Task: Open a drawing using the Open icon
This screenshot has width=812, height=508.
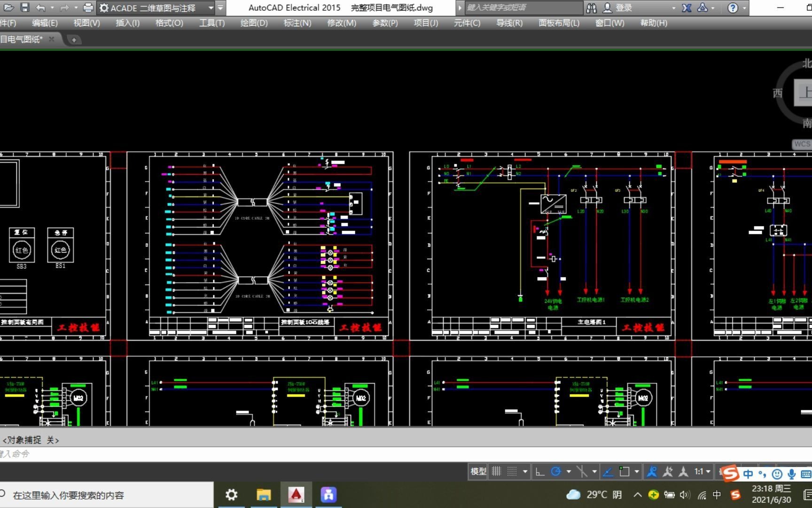Action: pos(8,8)
